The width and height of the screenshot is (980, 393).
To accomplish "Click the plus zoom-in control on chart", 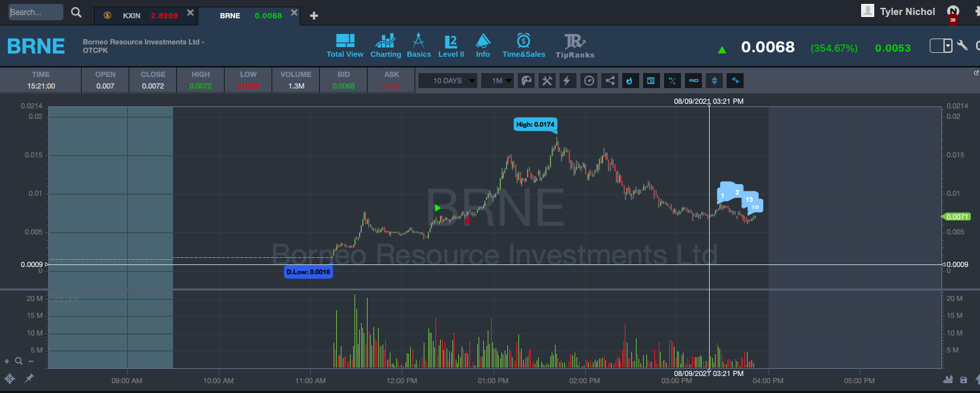I will (7, 361).
